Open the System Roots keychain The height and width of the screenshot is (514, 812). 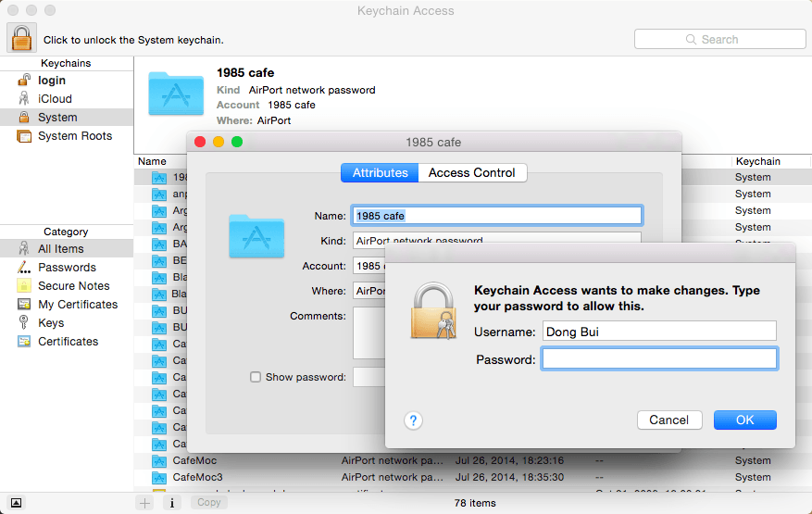pos(74,136)
